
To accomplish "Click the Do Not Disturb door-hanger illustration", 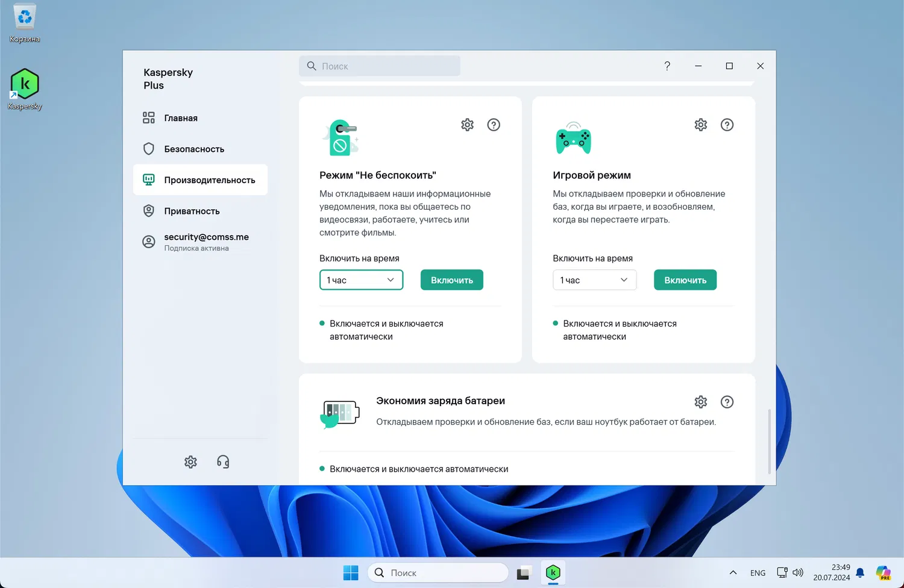I will (x=341, y=138).
